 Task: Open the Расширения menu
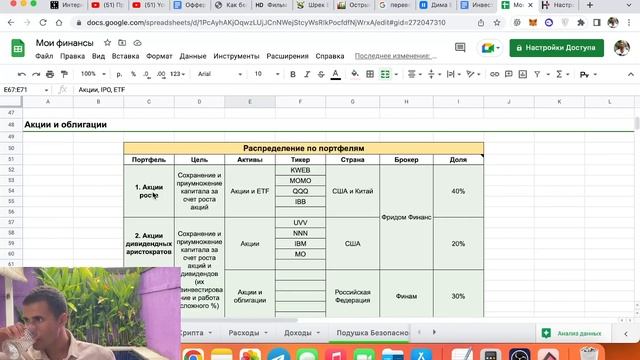point(287,56)
